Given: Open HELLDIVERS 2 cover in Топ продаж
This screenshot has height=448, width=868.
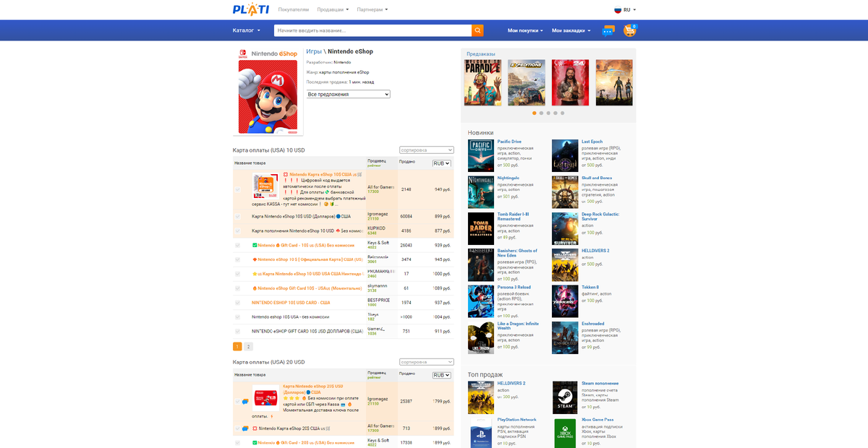Looking at the screenshot, I should [481, 397].
